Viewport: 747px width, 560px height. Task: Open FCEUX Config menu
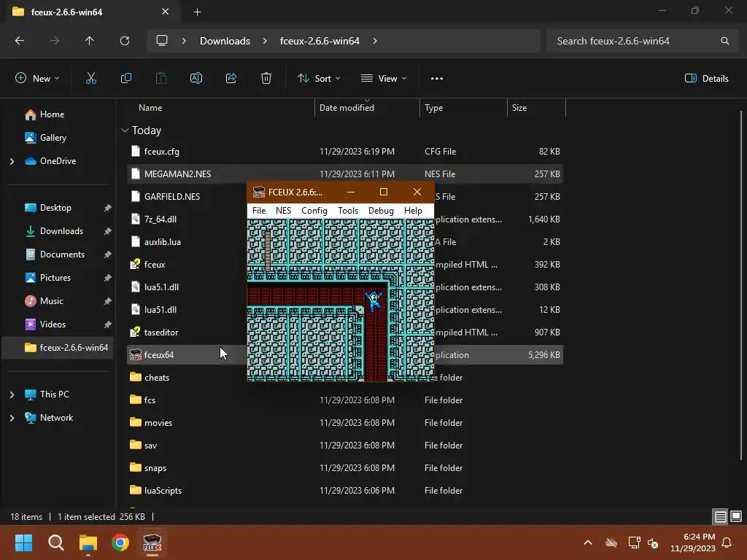click(x=314, y=211)
